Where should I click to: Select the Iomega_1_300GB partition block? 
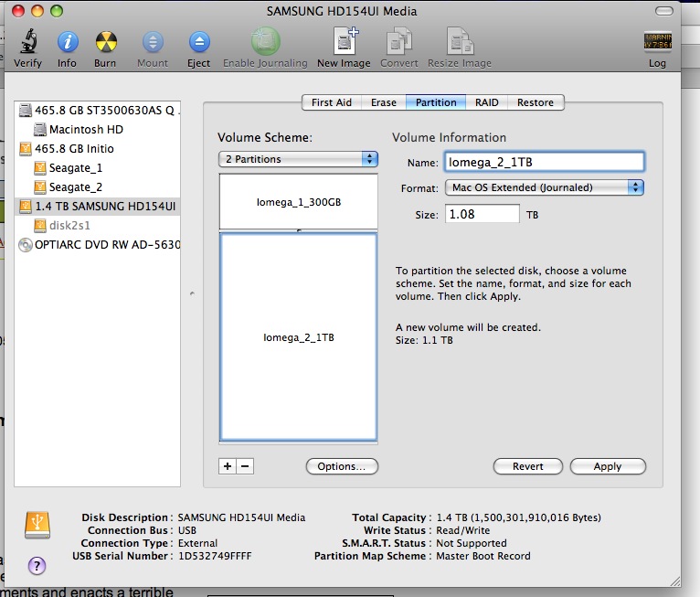click(x=298, y=201)
